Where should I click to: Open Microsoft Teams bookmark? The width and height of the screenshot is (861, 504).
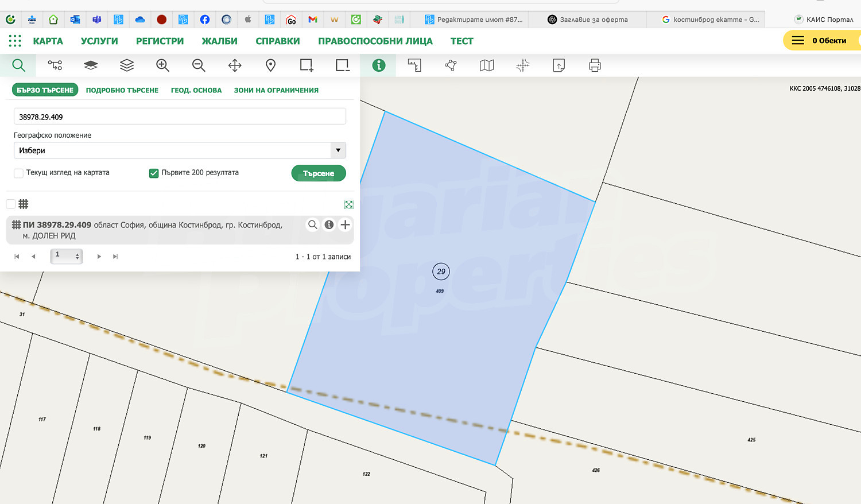(x=97, y=20)
